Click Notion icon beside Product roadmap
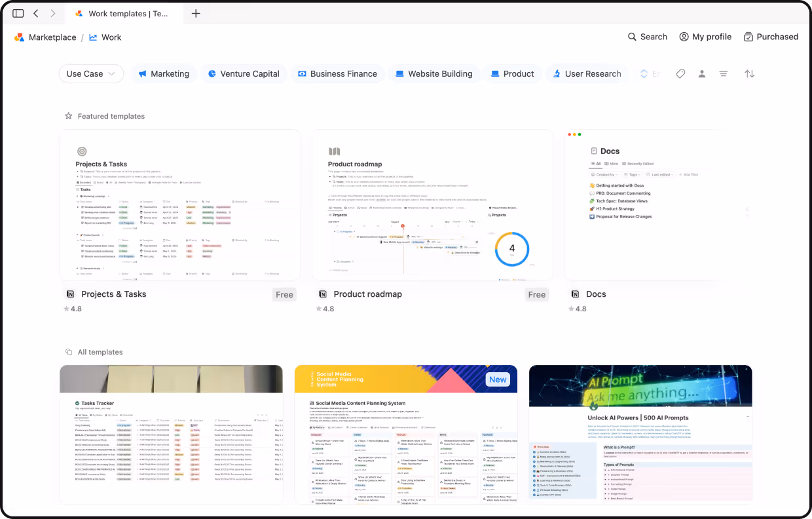 coord(322,294)
